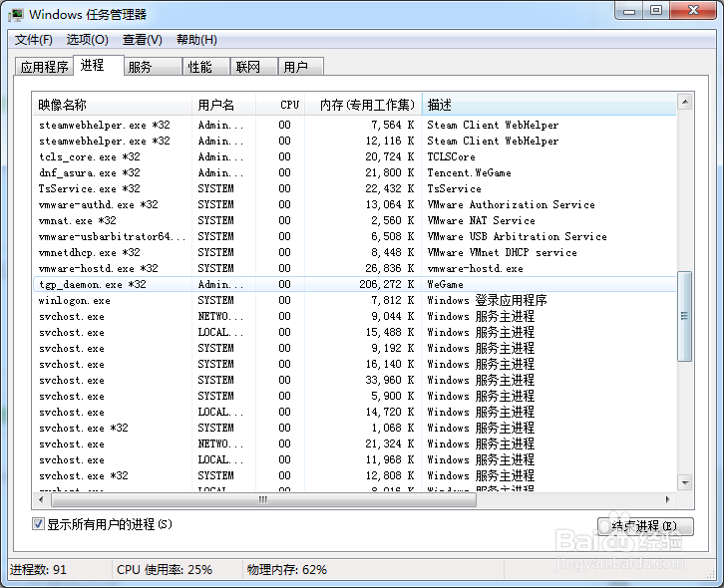Select the tgp_daemon.exe *32 process
This screenshot has height=588, width=724.
[x=355, y=284]
